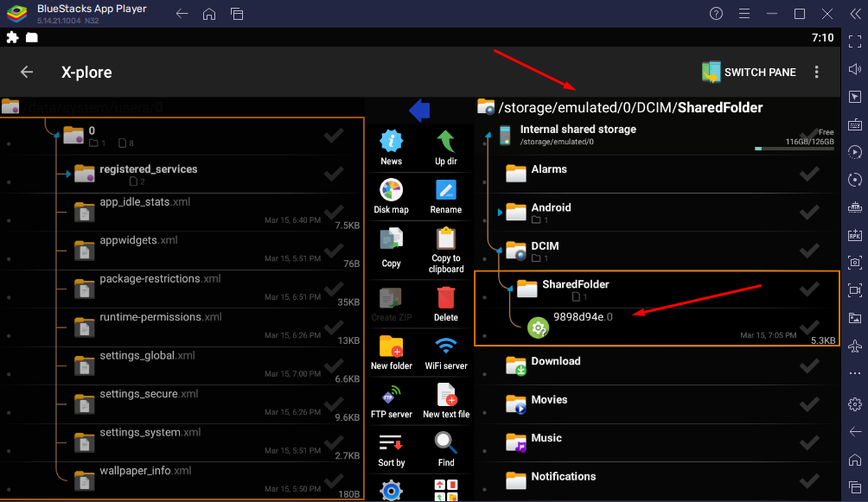The height and width of the screenshot is (502, 868).
Task: Tick the SharedFolder checkmark
Action: (808, 289)
